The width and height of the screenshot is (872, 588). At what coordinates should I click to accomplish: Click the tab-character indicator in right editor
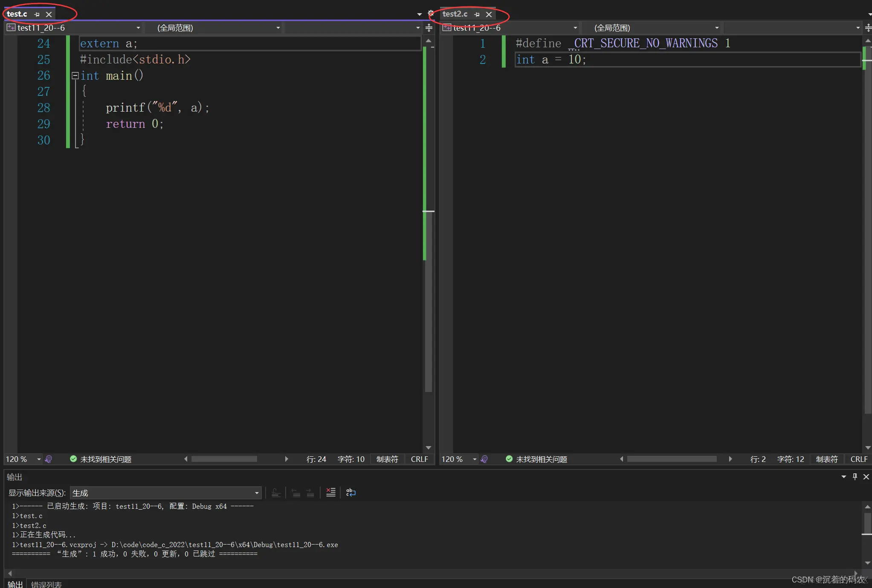pyautogui.click(x=826, y=459)
